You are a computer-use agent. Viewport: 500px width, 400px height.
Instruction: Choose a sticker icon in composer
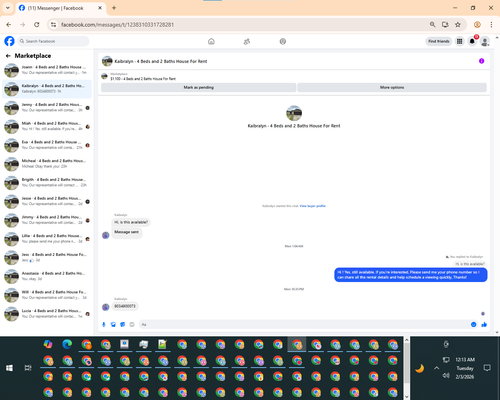[123, 324]
